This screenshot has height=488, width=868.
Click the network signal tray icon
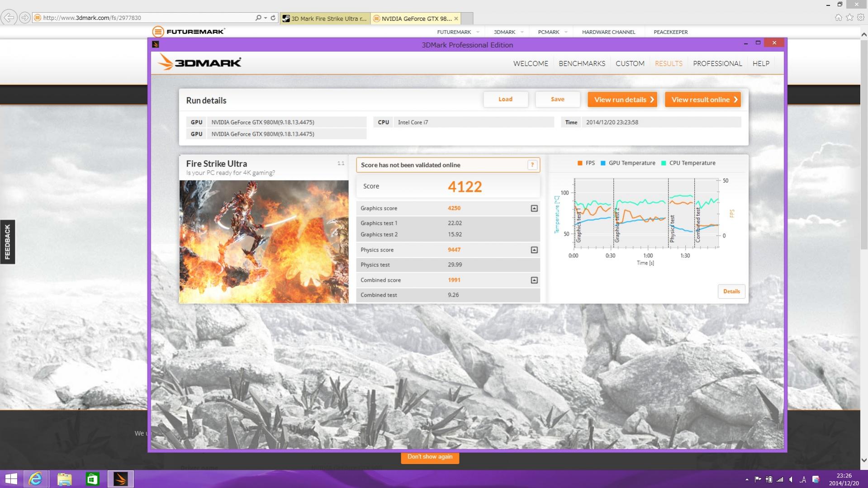(x=780, y=479)
